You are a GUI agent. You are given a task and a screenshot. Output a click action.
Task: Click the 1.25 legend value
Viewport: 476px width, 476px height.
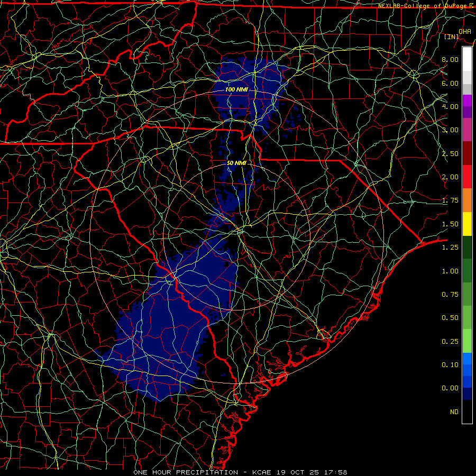tap(450, 248)
